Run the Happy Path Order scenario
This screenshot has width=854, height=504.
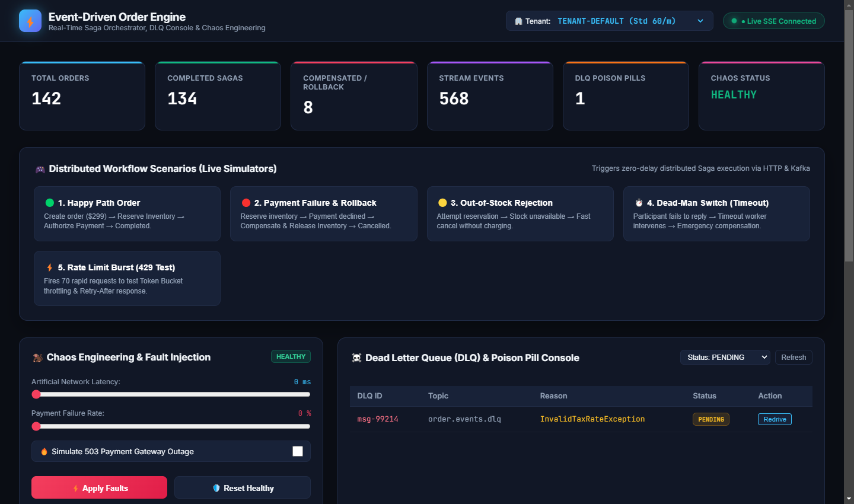[x=127, y=213]
